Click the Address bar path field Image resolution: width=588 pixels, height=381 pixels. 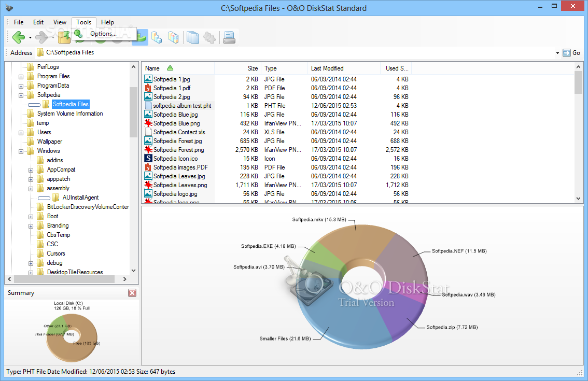click(x=295, y=52)
